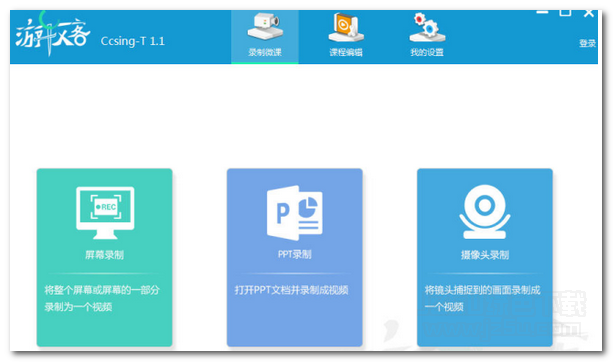Click the webcam icon

(485, 212)
